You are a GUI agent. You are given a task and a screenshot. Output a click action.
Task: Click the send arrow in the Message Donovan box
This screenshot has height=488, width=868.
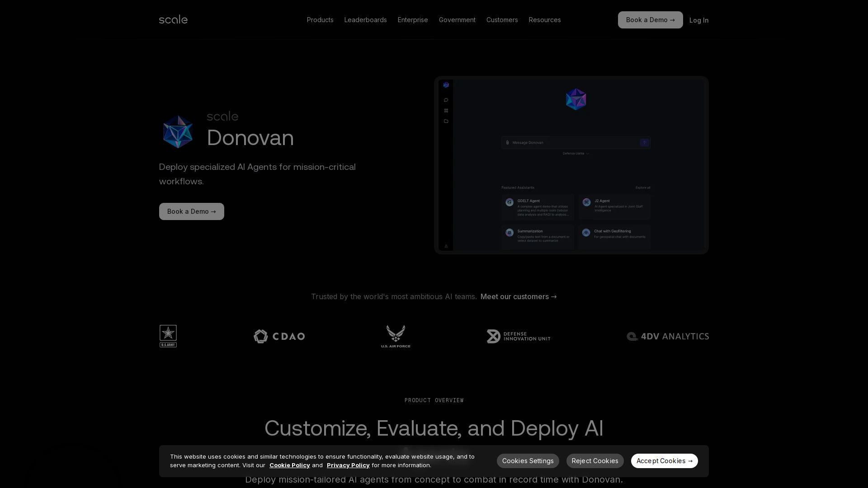point(644,142)
